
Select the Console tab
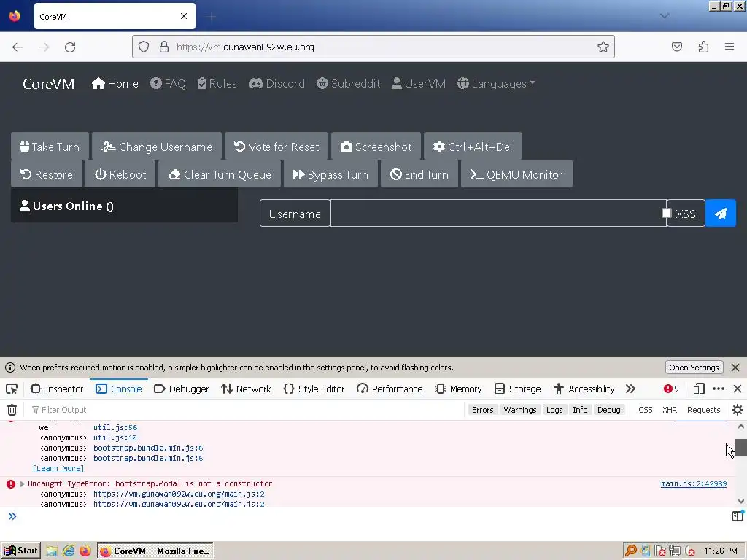(119, 389)
